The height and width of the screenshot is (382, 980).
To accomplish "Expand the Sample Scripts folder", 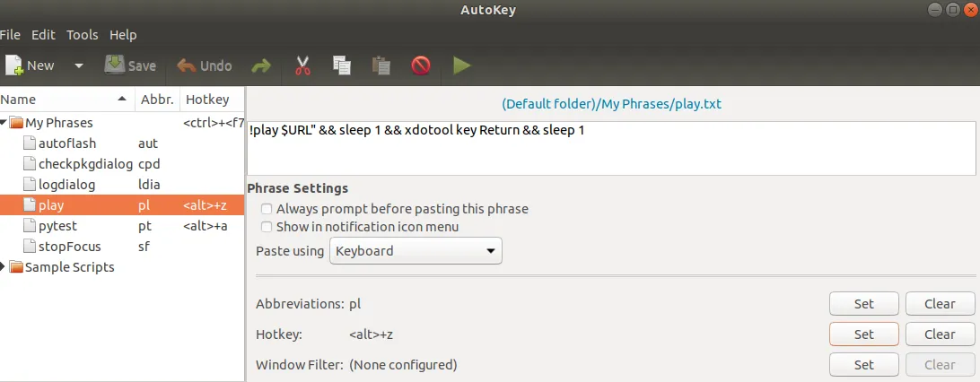I will point(4,267).
